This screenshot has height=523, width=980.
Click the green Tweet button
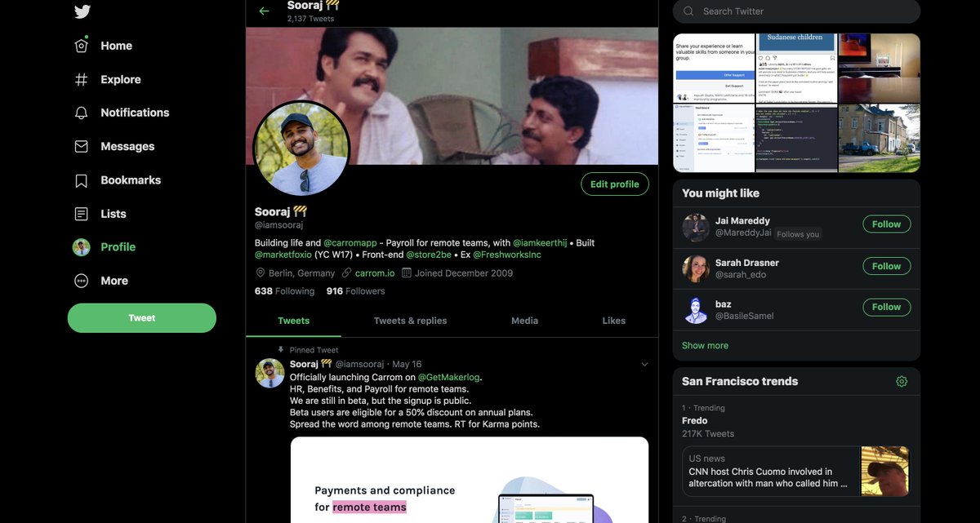tap(142, 318)
